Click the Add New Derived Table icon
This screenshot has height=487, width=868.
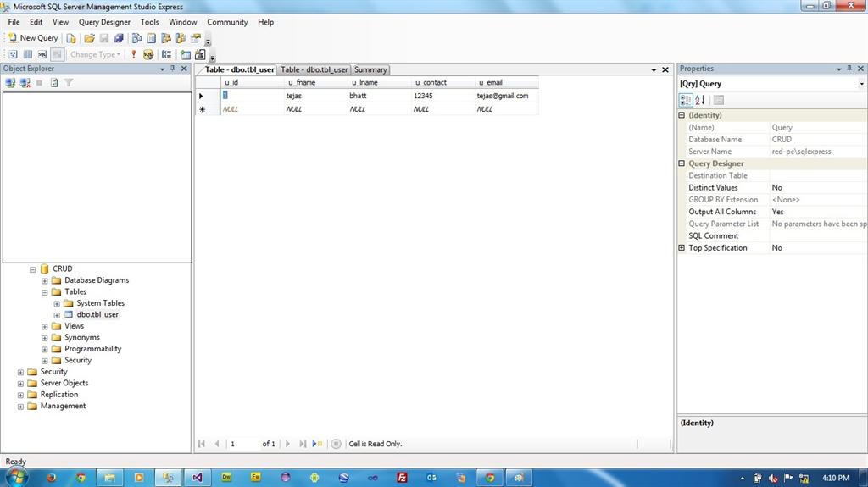pos(200,54)
